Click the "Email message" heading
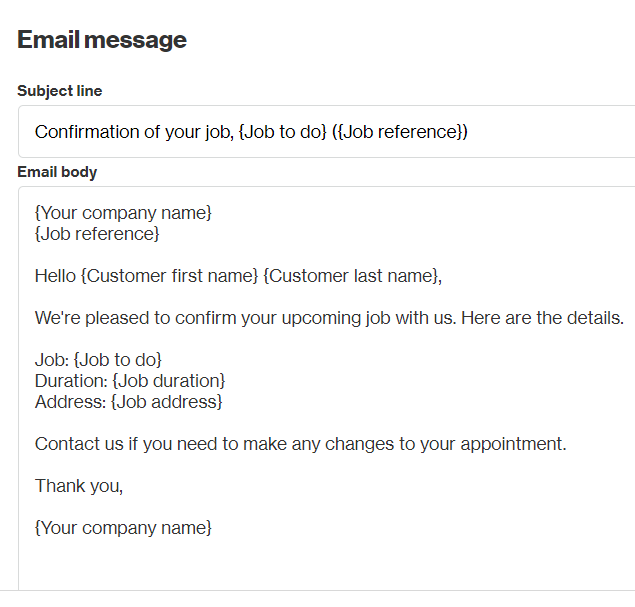 [x=102, y=40]
